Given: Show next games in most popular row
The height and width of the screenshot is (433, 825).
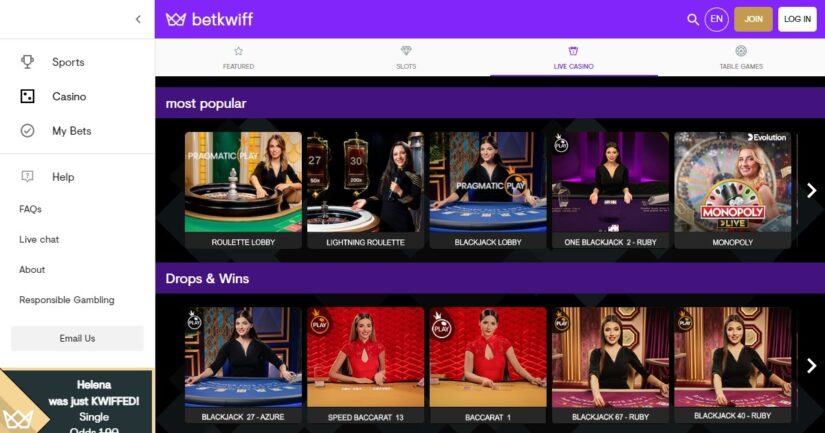Looking at the screenshot, I should click(811, 190).
